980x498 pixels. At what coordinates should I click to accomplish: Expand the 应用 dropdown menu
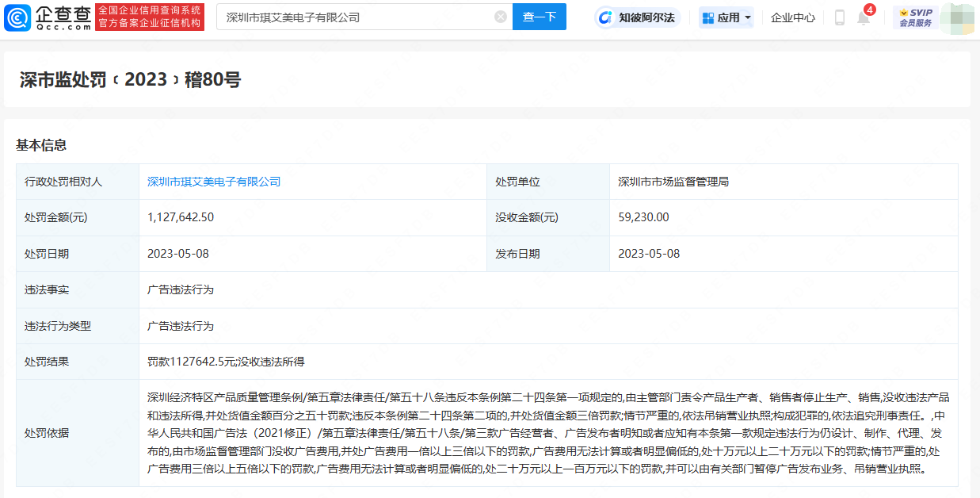point(726,17)
